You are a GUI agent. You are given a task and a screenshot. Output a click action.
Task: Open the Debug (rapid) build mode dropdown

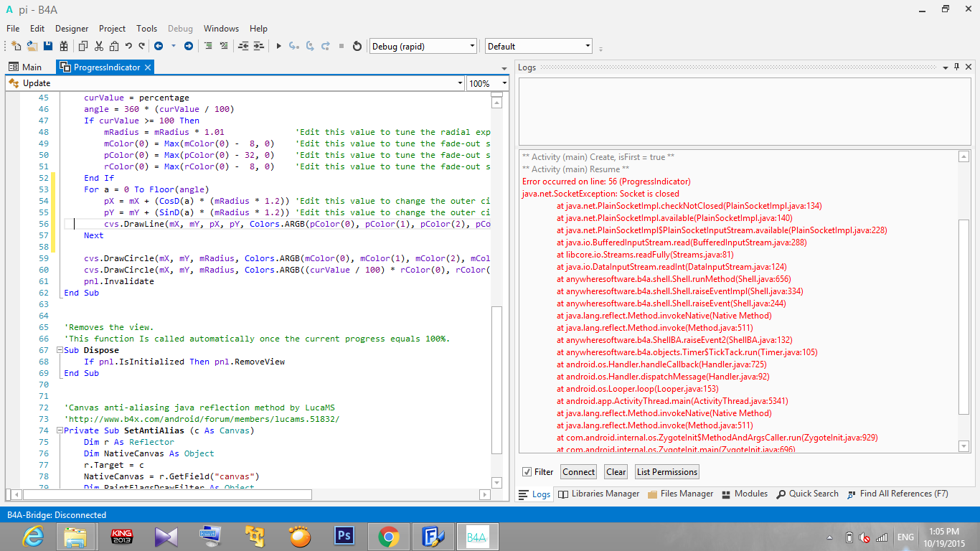[x=472, y=46]
